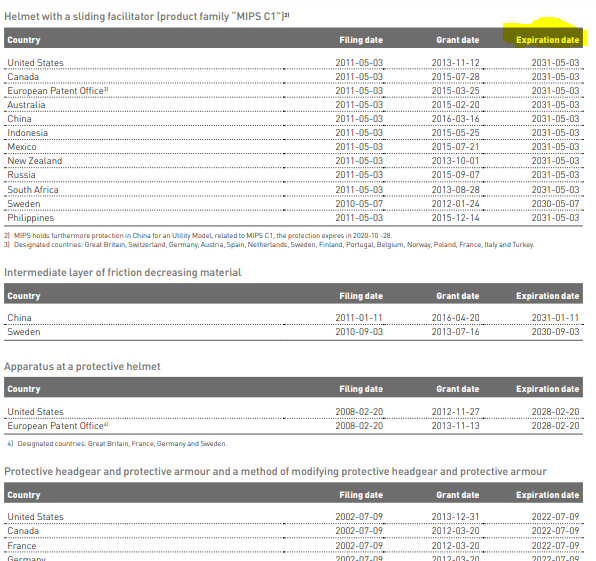Click Philippines grant date 2015-12-14

[x=455, y=218]
